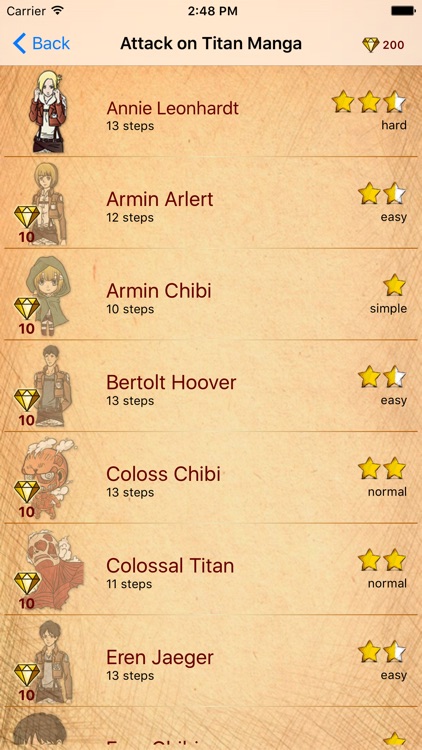Select the Bertolt Hoover lesson title

(171, 383)
